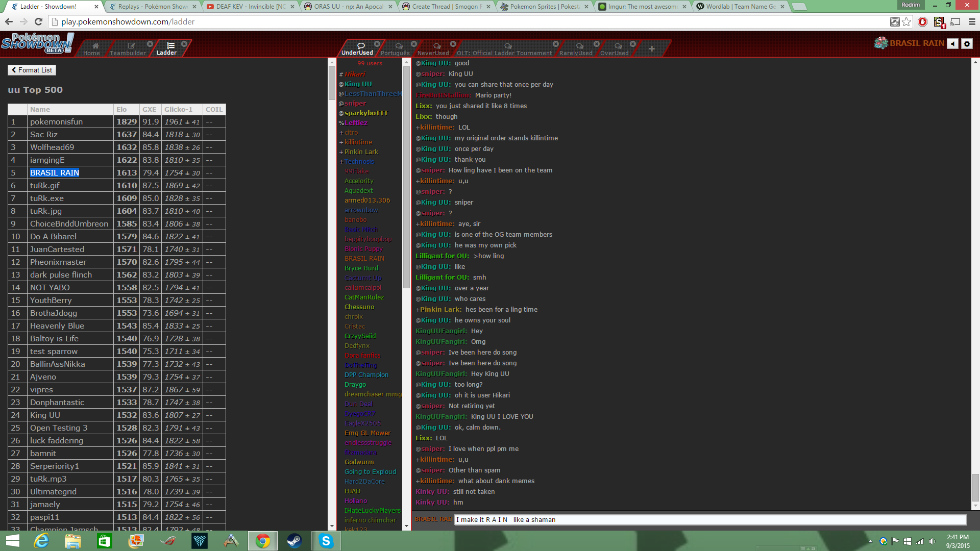Launch Internet Explorer from taskbar
The height and width of the screenshot is (551, 980).
41,541
